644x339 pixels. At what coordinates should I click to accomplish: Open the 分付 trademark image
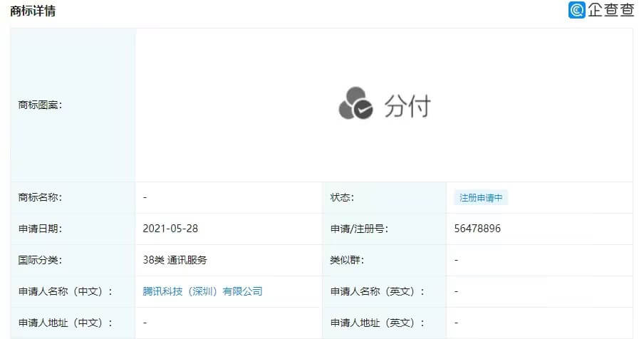pyautogui.click(x=385, y=105)
